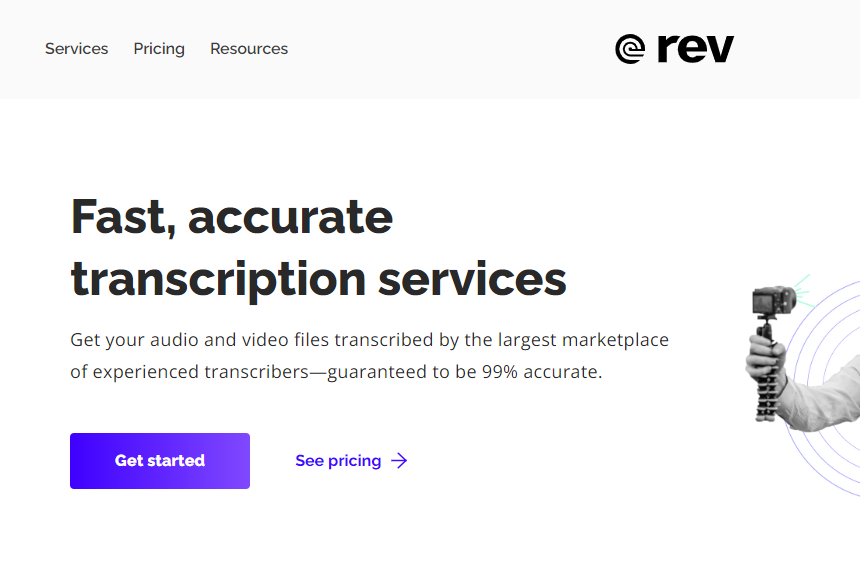This screenshot has width=860, height=576.
Task: Open the Services menu
Action: click(76, 49)
